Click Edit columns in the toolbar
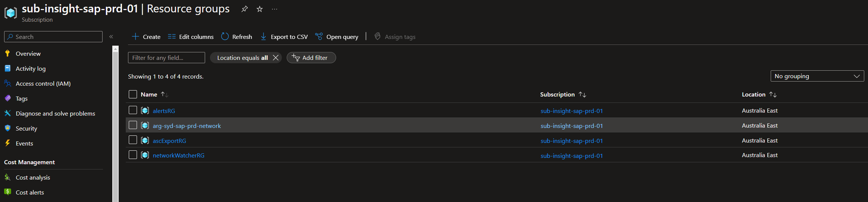 (x=191, y=37)
